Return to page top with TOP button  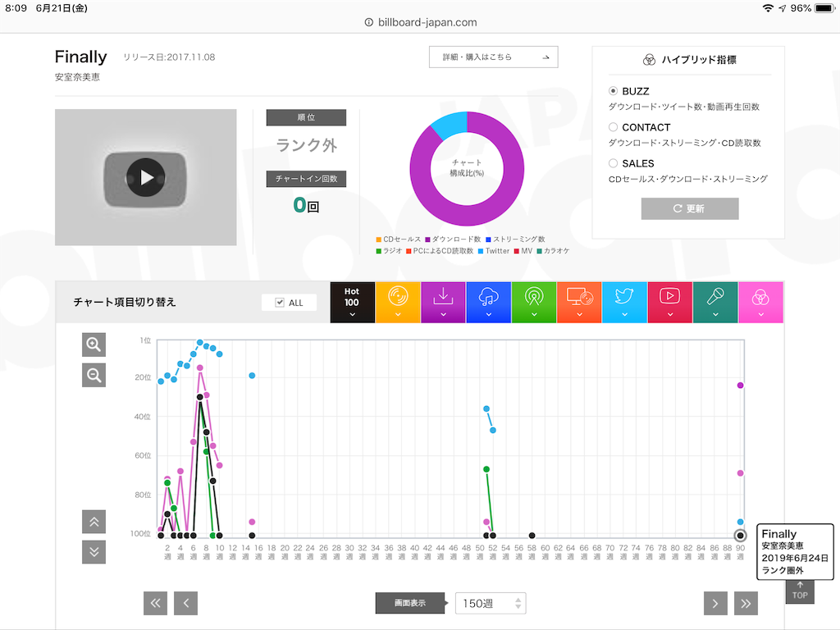800,591
